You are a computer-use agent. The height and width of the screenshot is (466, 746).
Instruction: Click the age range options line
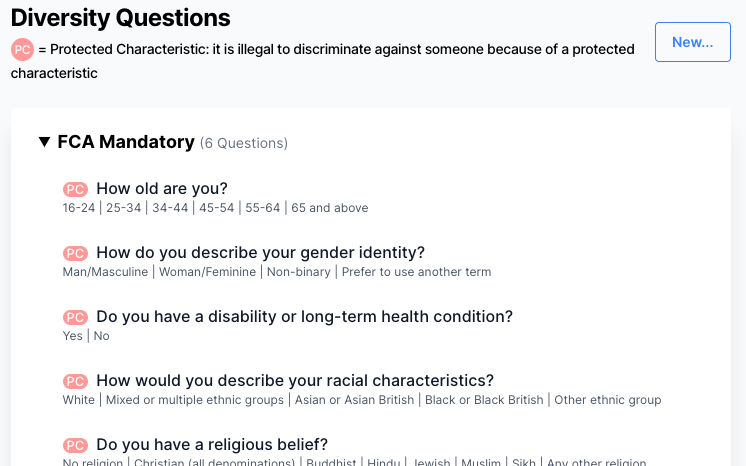point(215,208)
